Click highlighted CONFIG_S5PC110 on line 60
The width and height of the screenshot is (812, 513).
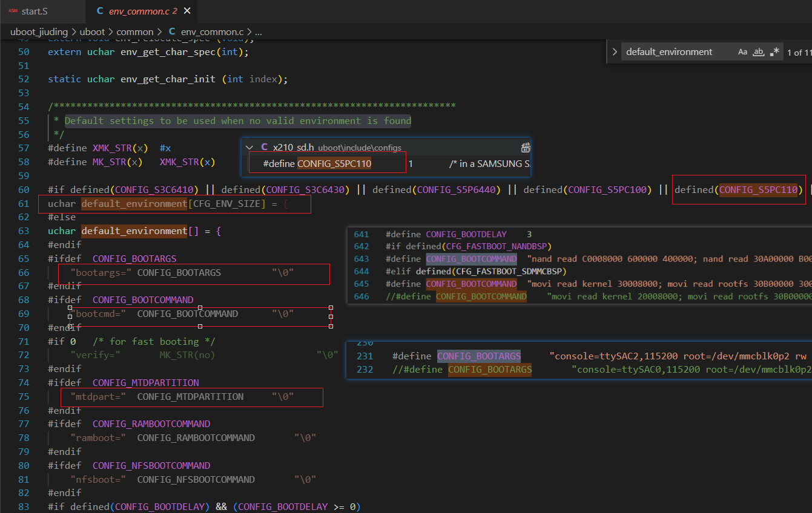click(759, 190)
